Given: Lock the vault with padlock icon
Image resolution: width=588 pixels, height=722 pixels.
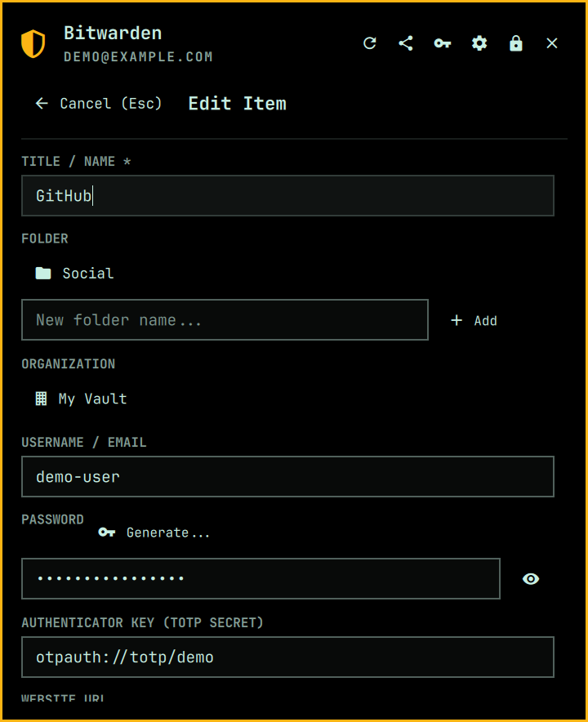Looking at the screenshot, I should coord(515,43).
